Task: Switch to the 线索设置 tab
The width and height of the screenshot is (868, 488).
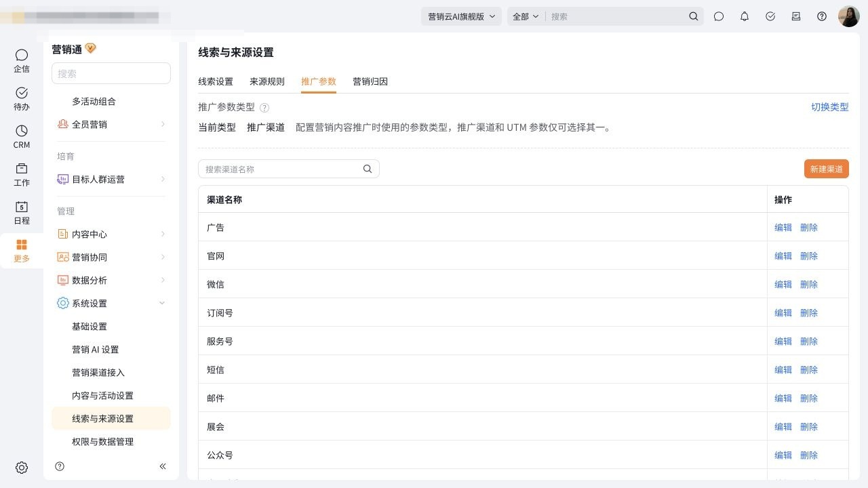Action: pyautogui.click(x=216, y=81)
